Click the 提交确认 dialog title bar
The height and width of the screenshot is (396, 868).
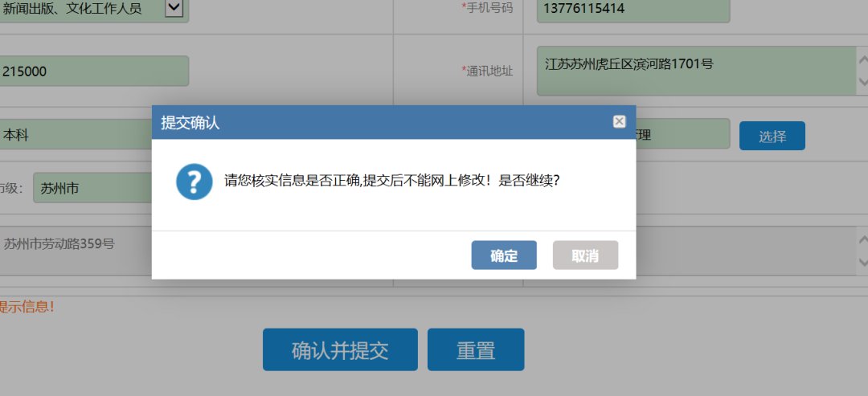[394, 122]
